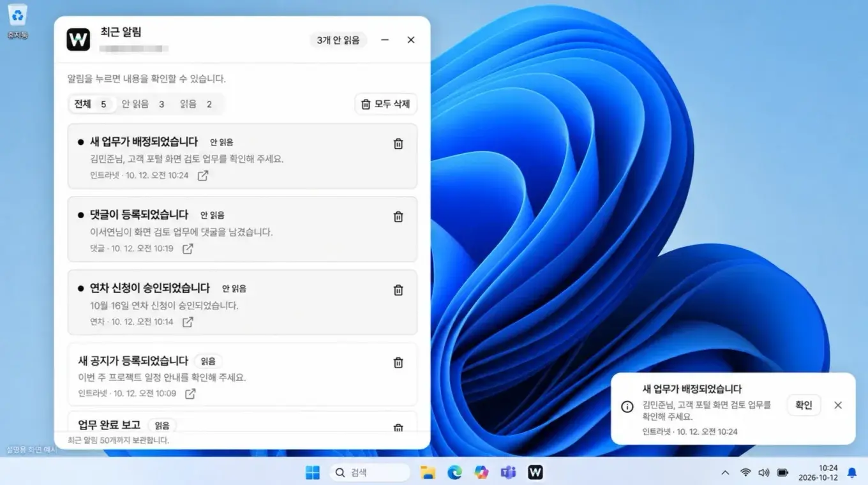868x485 pixels.
Task: Delete the 댓글이 등록되었습니다 notification
Action: point(398,216)
